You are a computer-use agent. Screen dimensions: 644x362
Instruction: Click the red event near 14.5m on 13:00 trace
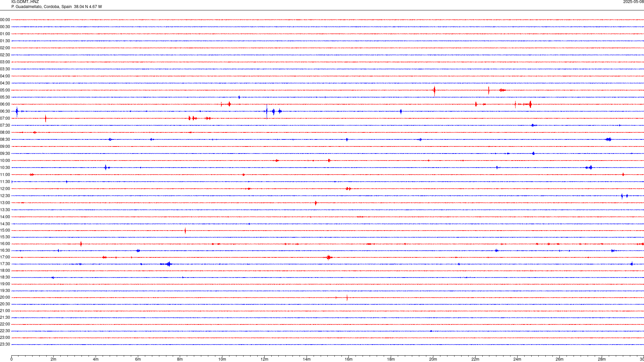pyautogui.click(x=316, y=203)
